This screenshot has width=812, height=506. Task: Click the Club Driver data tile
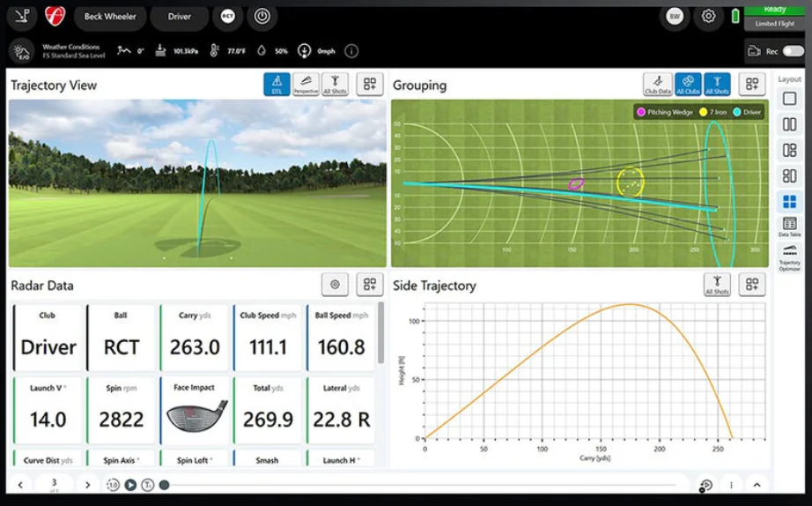48,338
